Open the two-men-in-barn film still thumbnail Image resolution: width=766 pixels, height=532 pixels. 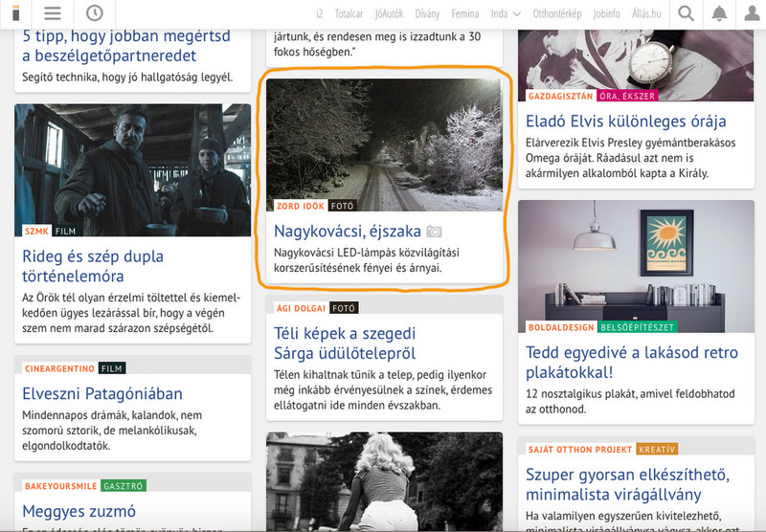tap(132, 170)
